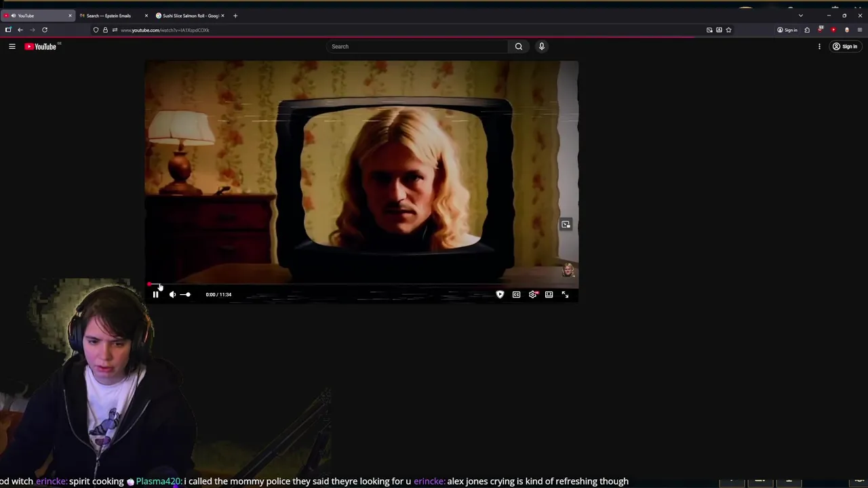Open the browser application hamburger menu
Screen dimensions: 868x488
pyautogui.click(x=860, y=30)
